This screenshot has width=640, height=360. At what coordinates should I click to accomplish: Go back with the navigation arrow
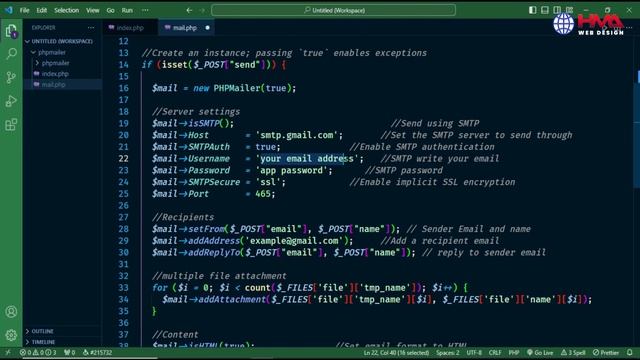coord(189,10)
